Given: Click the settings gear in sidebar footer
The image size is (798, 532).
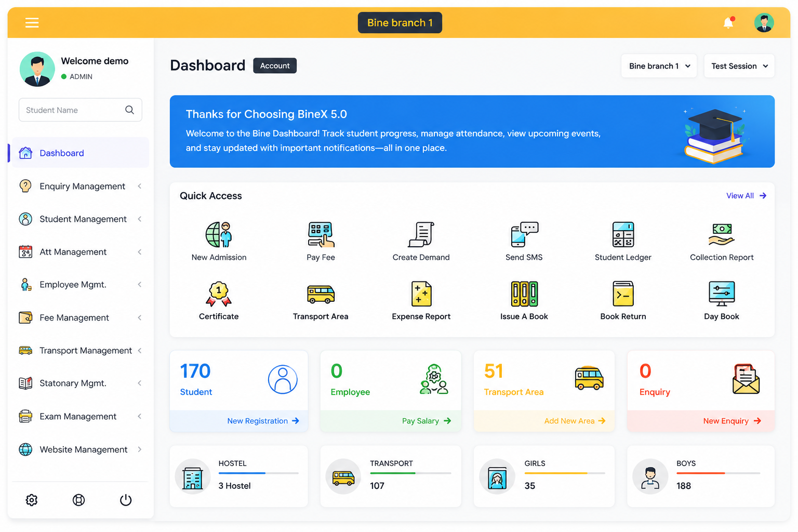Looking at the screenshot, I should [x=32, y=500].
